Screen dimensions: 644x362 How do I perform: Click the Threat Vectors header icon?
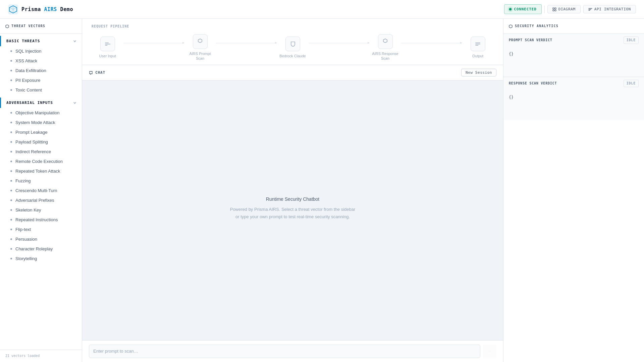pos(7,26)
